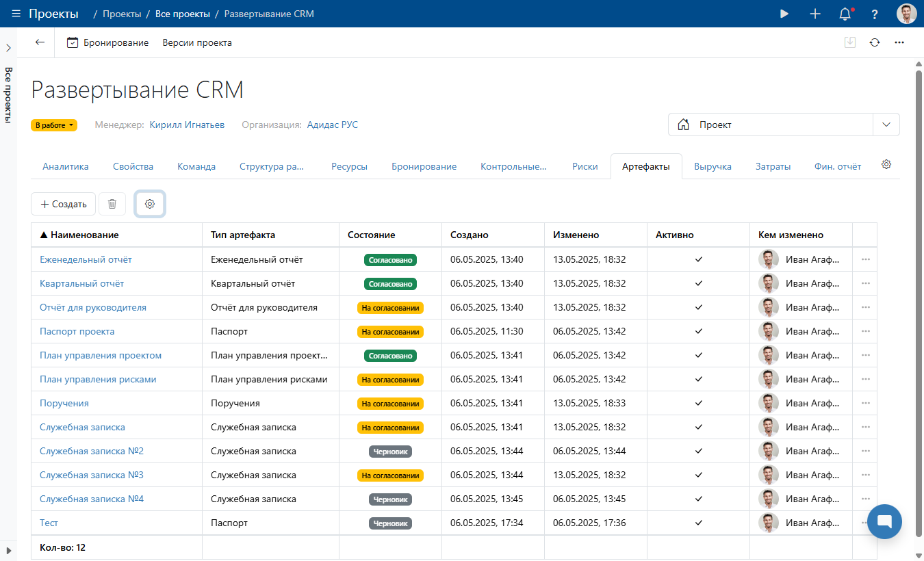
Task: Open help question mark icon
Action: coord(875,14)
